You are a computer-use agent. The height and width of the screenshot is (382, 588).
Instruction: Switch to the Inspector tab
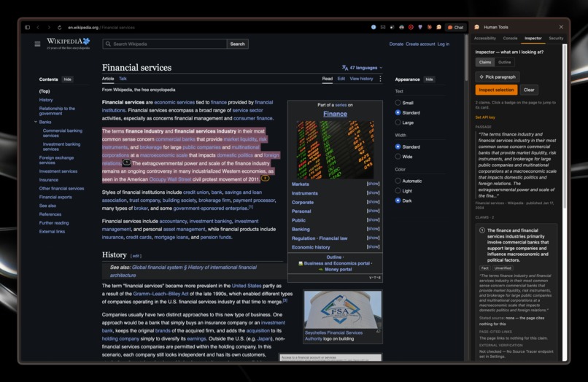coord(533,38)
